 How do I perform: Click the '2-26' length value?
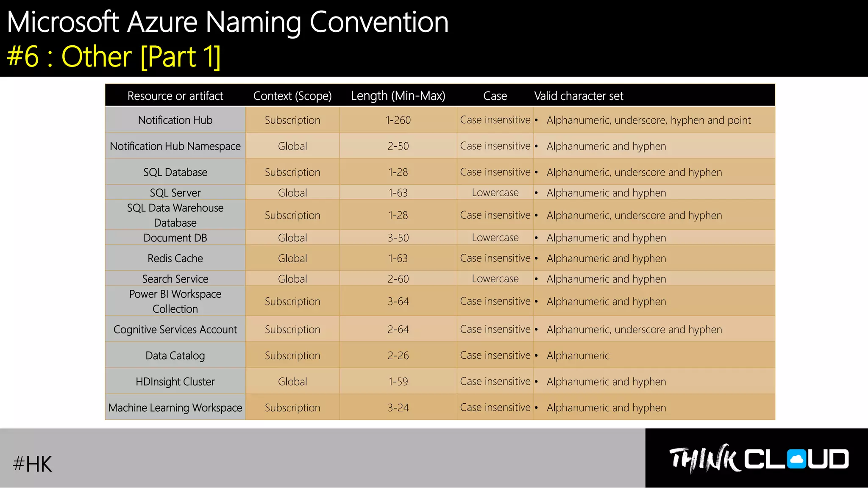coord(398,355)
